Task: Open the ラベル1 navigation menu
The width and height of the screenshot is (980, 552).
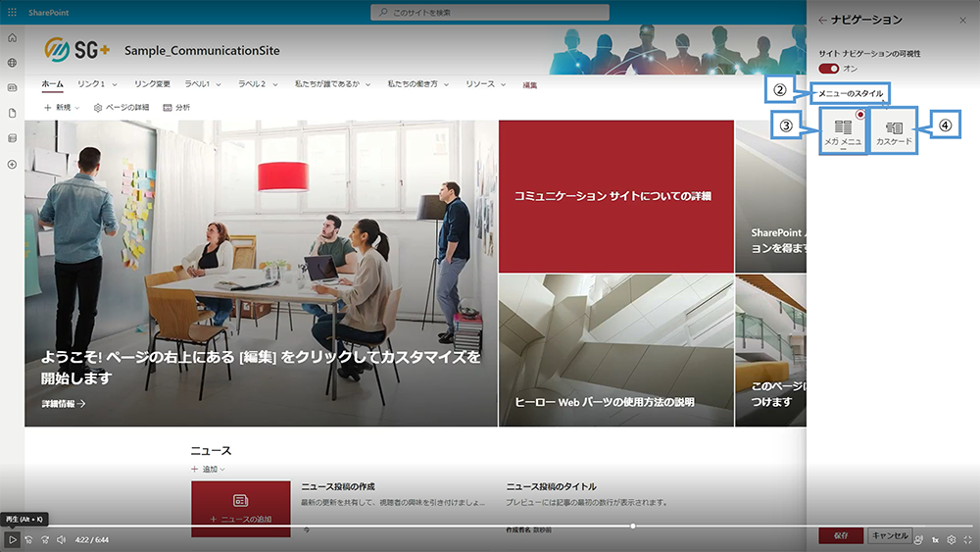Action: (x=197, y=83)
